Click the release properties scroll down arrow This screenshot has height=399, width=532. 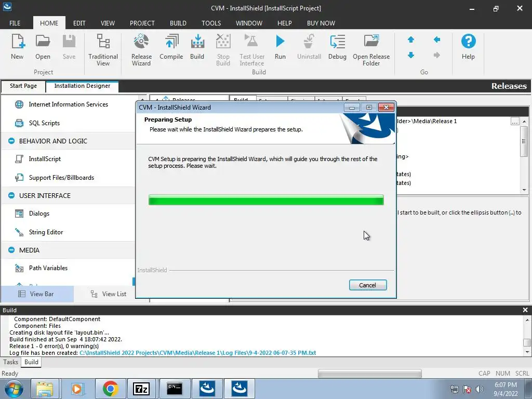(x=525, y=190)
